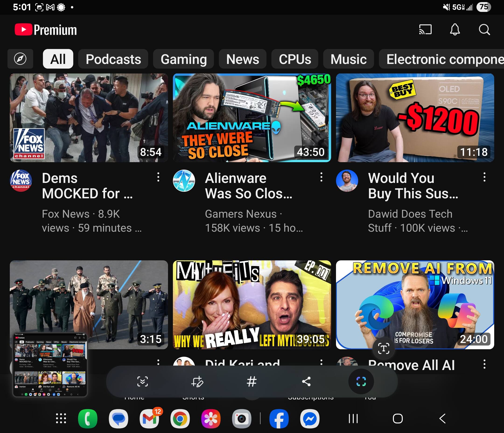Tap the home navigation button
This screenshot has width=504, height=433.
(398, 419)
